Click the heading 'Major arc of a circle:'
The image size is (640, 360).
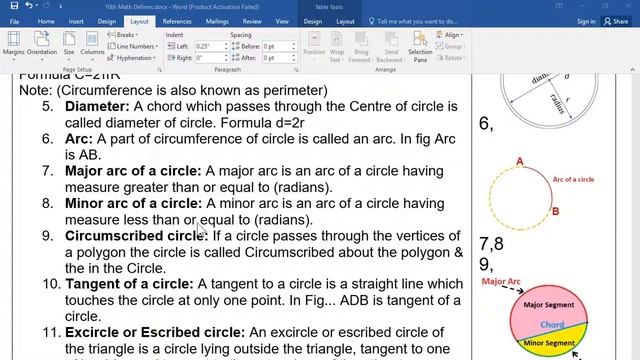tap(133, 171)
